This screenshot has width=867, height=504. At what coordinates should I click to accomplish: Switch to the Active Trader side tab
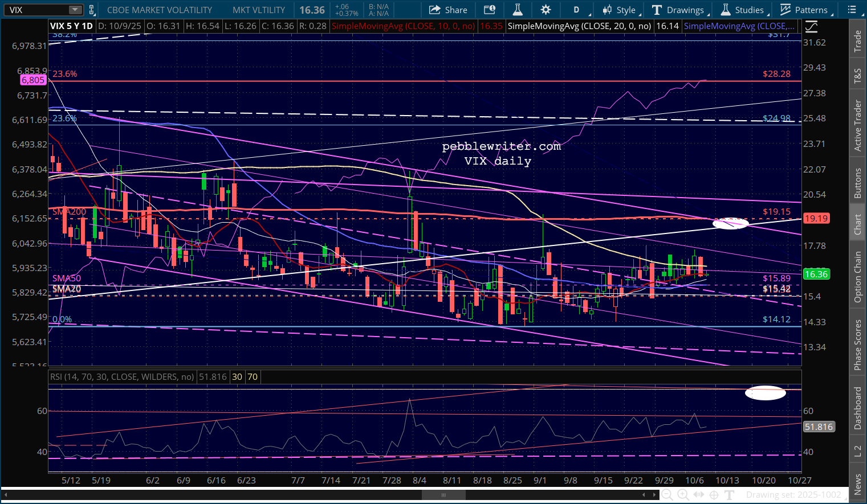(x=857, y=126)
